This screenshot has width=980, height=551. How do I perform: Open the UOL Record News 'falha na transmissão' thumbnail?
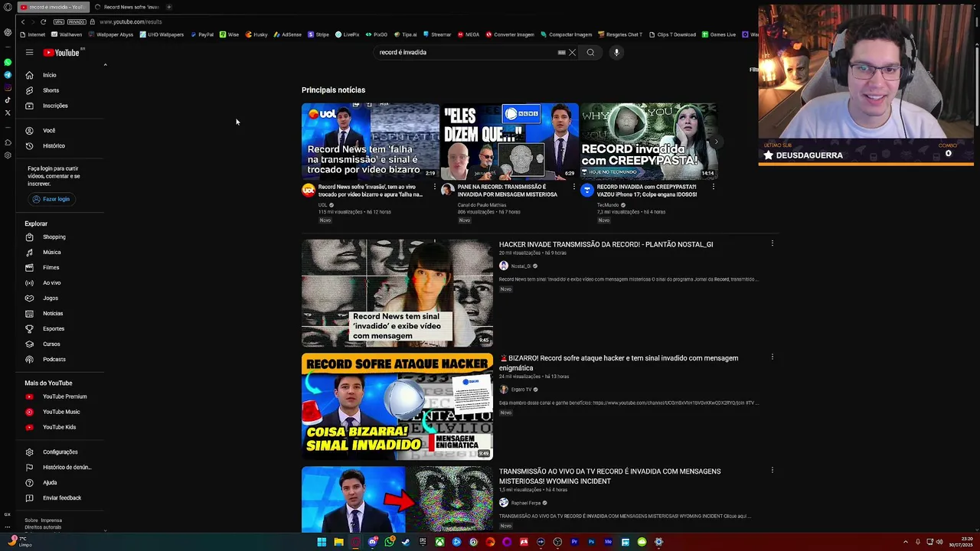coord(370,141)
